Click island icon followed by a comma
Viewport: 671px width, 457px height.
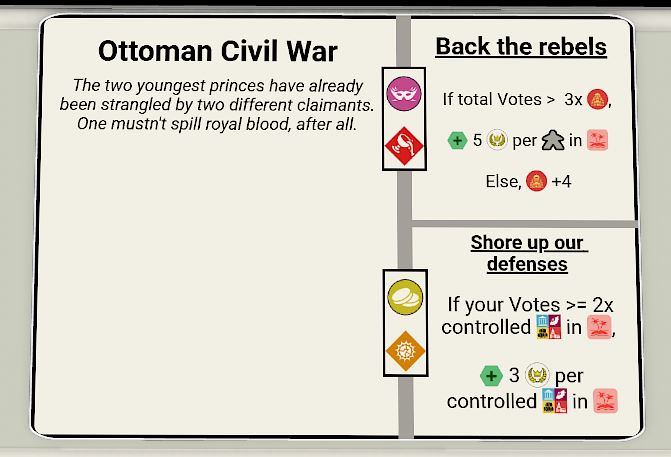(599, 327)
